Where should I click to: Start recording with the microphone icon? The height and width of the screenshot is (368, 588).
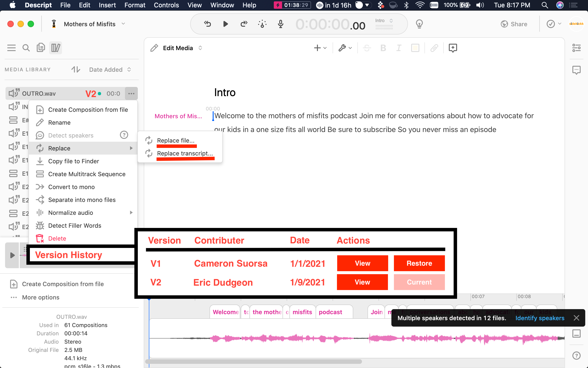281,24
